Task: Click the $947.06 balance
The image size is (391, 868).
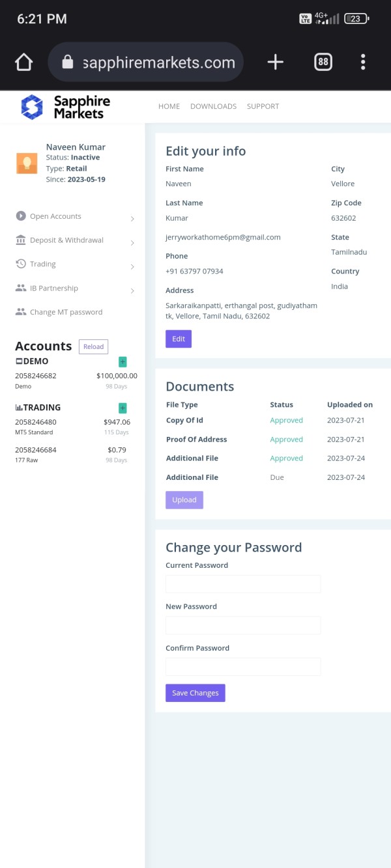Action: (x=117, y=422)
